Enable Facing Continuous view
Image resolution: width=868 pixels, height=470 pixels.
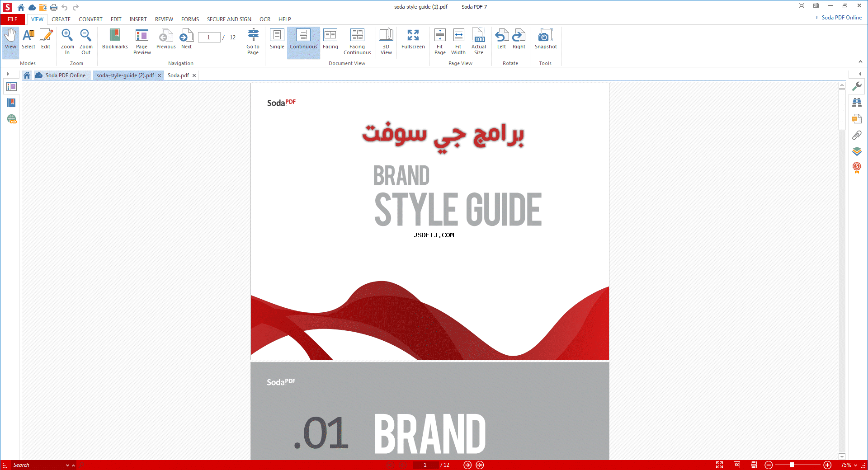point(357,42)
